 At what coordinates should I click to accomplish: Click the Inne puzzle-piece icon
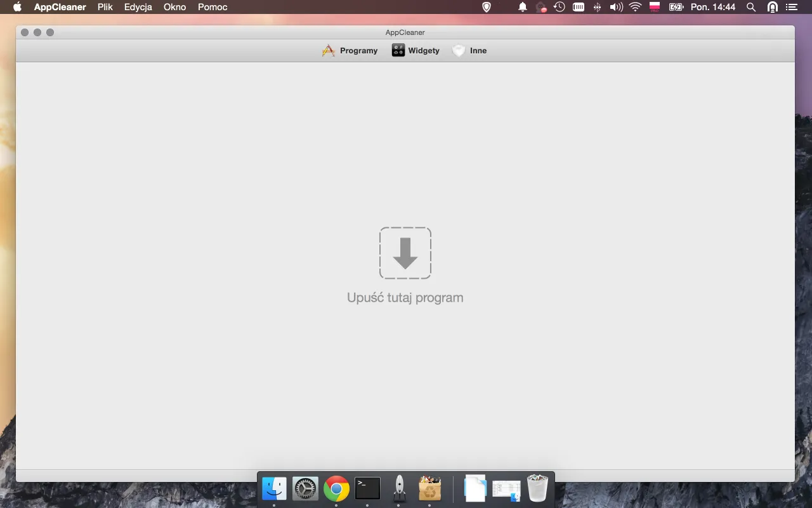coord(458,50)
